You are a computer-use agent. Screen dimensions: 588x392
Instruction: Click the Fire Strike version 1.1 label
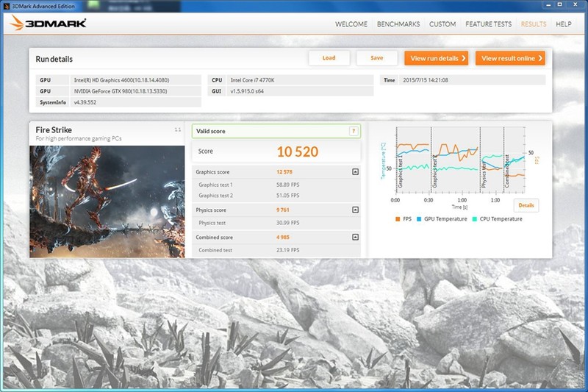[x=178, y=129]
